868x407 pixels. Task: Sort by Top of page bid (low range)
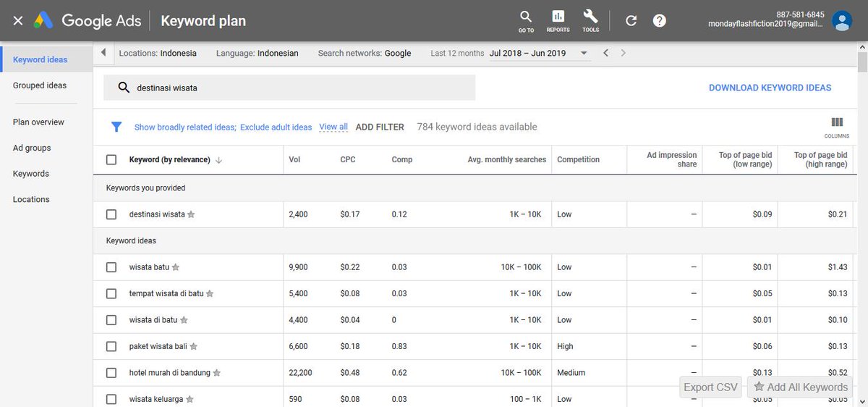click(745, 160)
